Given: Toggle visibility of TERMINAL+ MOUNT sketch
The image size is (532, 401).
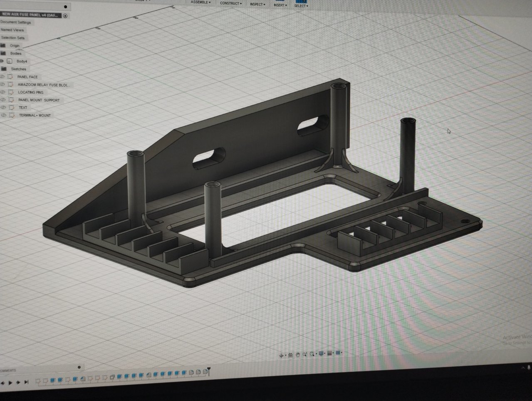Looking at the screenshot, I should (x=3, y=115).
